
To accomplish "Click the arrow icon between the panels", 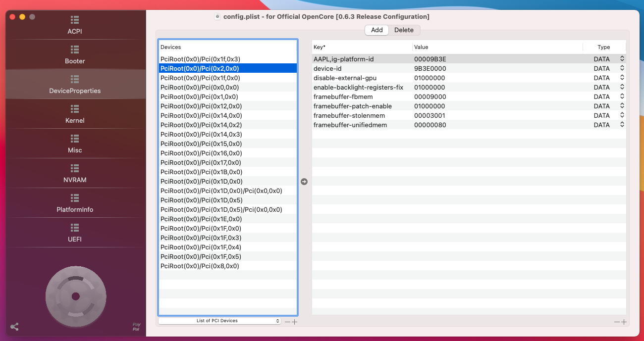I will [x=304, y=182].
